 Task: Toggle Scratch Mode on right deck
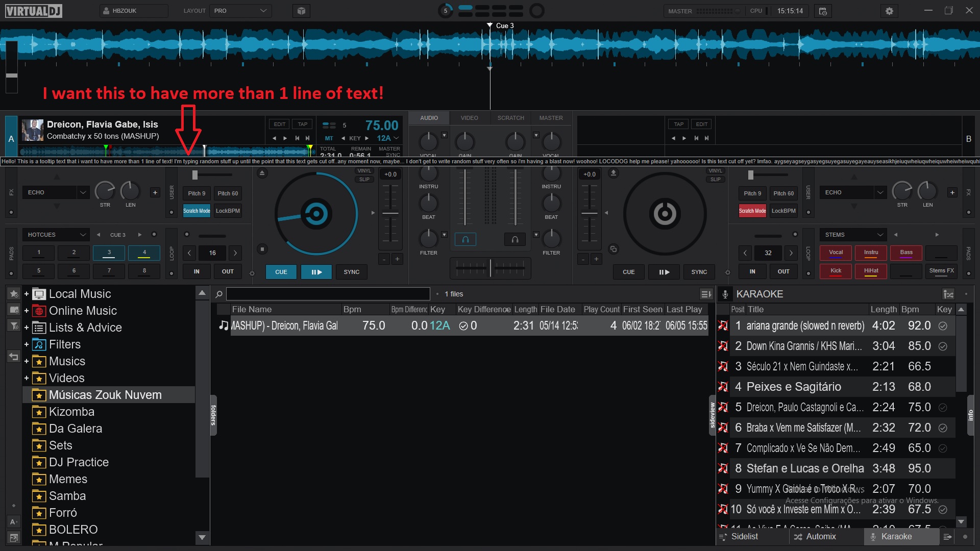[x=752, y=211]
